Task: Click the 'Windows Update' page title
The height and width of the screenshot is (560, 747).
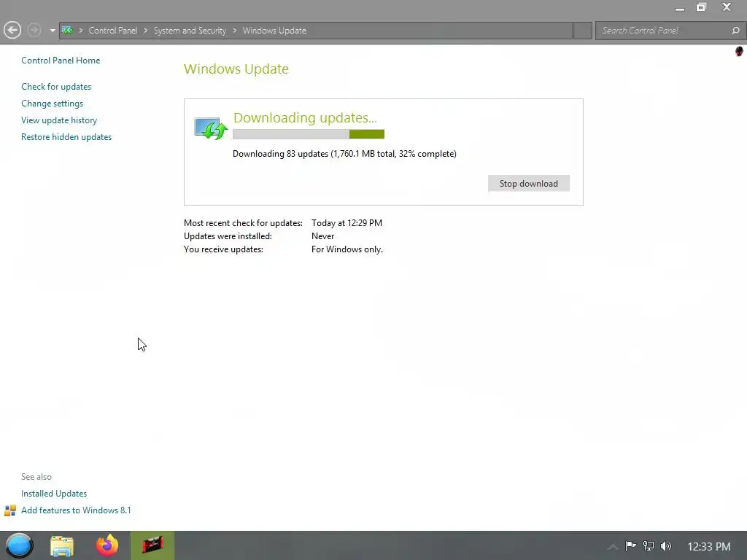Action: click(x=236, y=69)
